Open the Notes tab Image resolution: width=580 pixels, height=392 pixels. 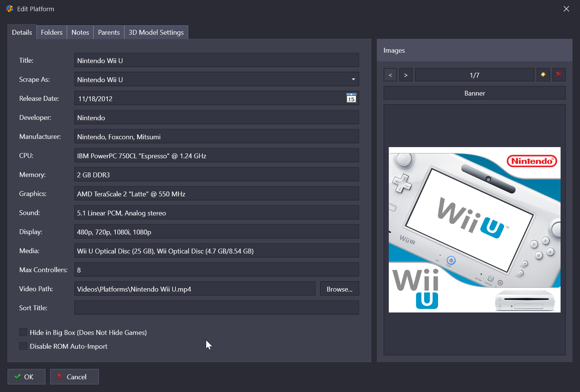click(80, 32)
